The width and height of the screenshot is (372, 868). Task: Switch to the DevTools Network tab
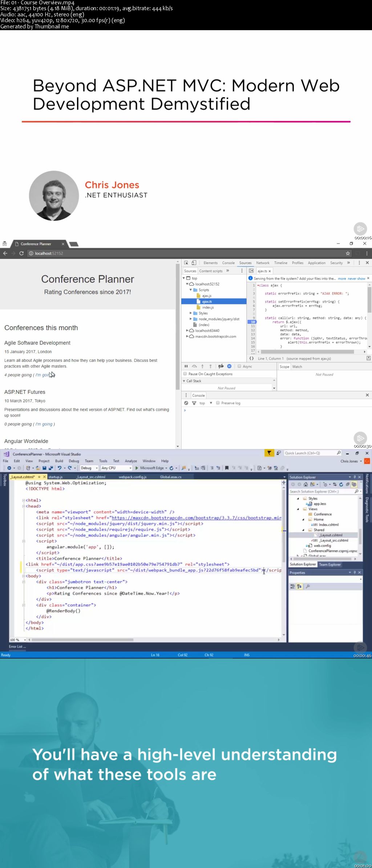tap(263, 263)
